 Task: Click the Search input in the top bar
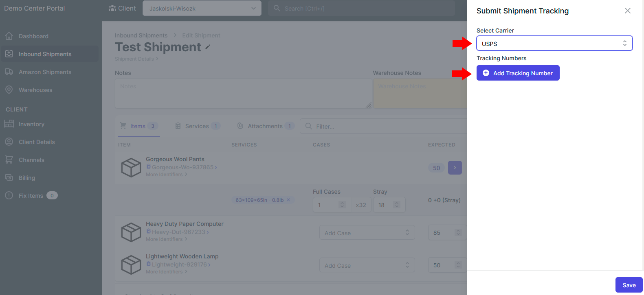[x=361, y=8]
